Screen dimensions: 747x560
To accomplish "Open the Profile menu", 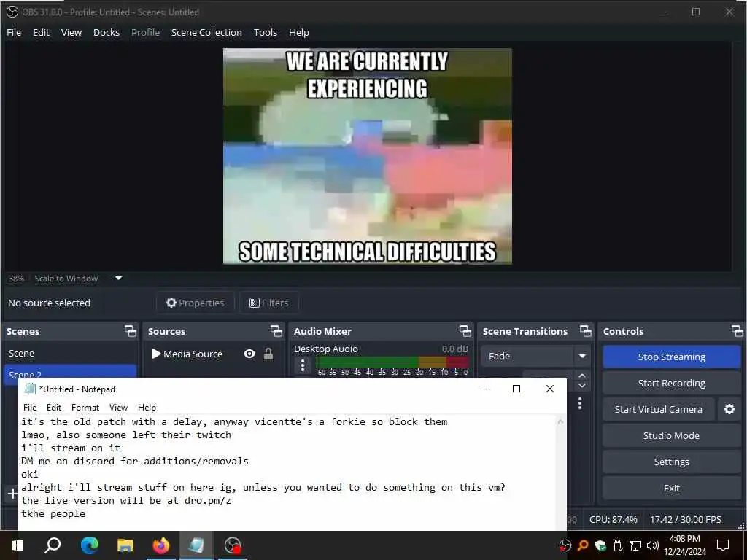I will click(145, 32).
